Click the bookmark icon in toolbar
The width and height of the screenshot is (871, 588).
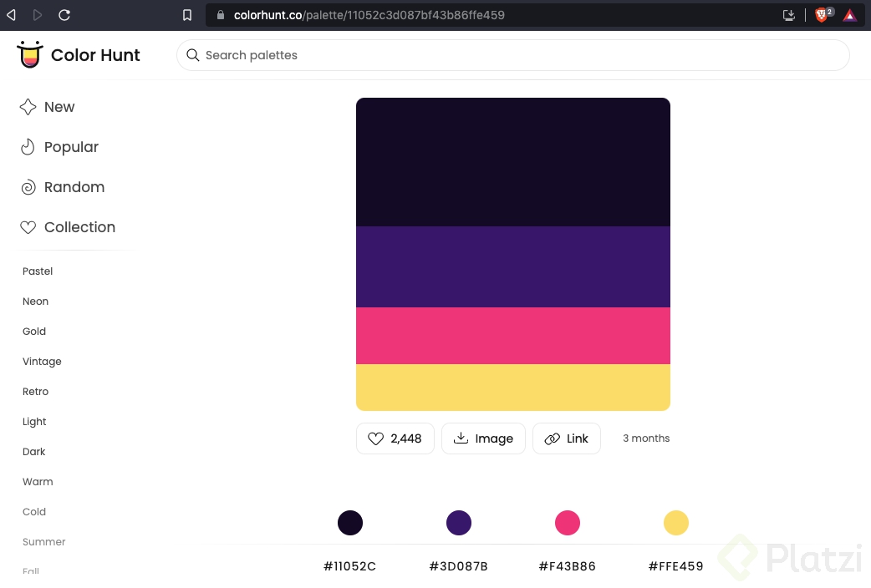(x=187, y=15)
